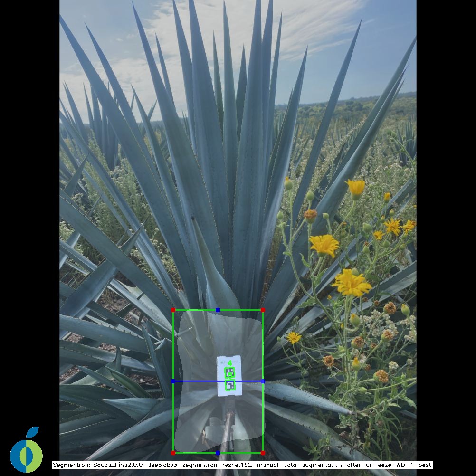
Task: Click the green number 4 on the white tag
Action: click(230, 363)
